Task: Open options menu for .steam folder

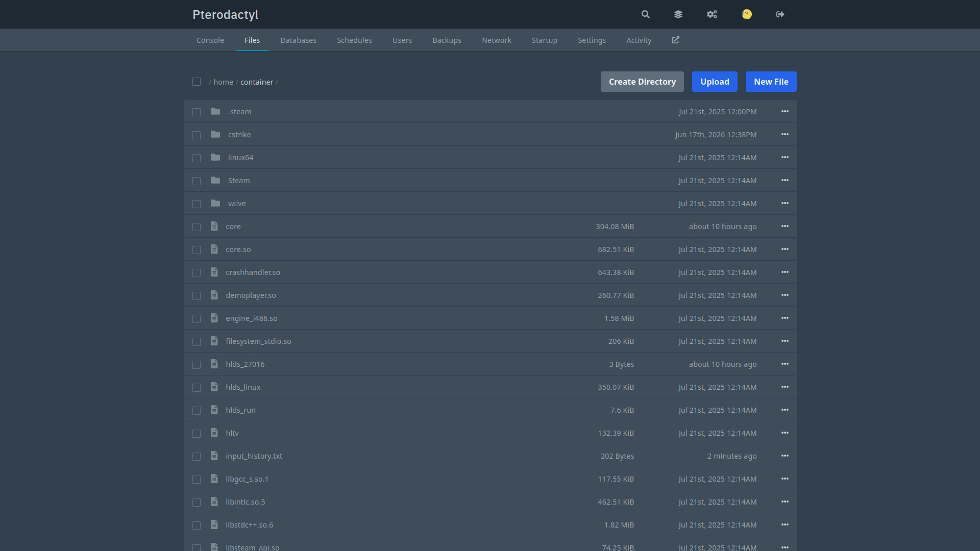Action: (785, 111)
